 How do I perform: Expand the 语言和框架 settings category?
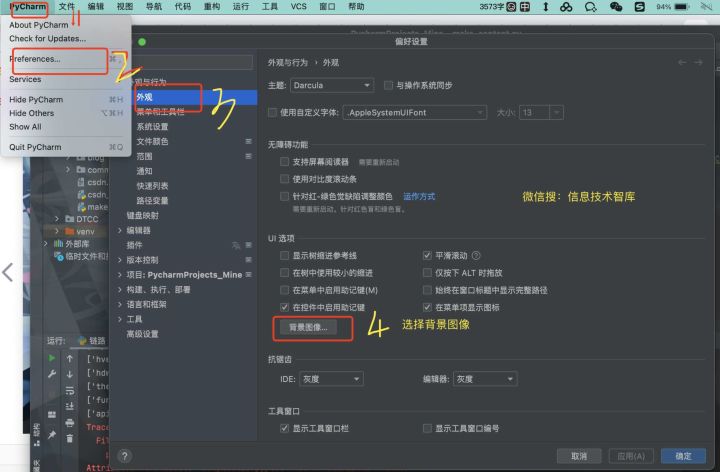(120, 304)
